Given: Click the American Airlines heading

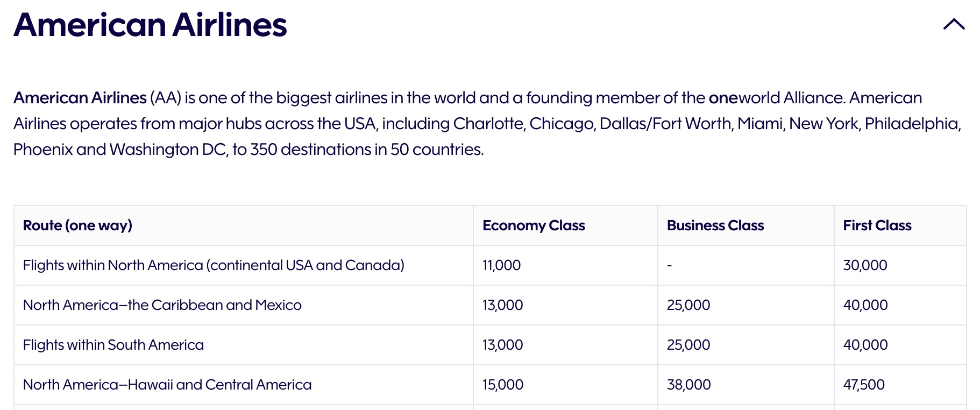Looking at the screenshot, I should click(151, 24).
